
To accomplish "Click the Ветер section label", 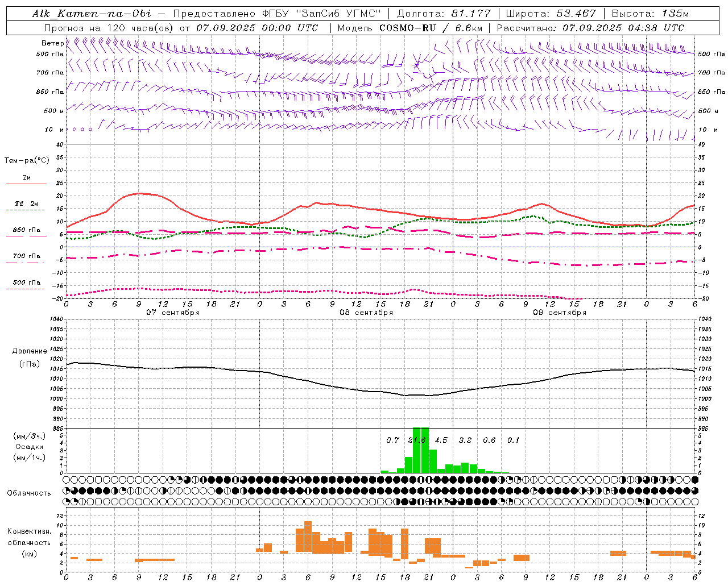I will [x=52, y=43].
